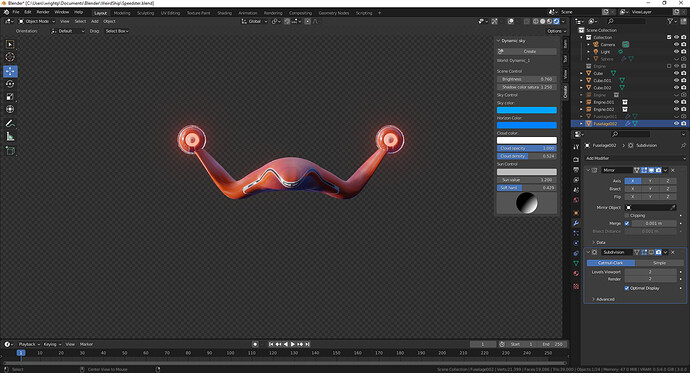This screenshot has height=373, width=690.
Task: Activate the Transform tool
Action: (x=10, y=109)
